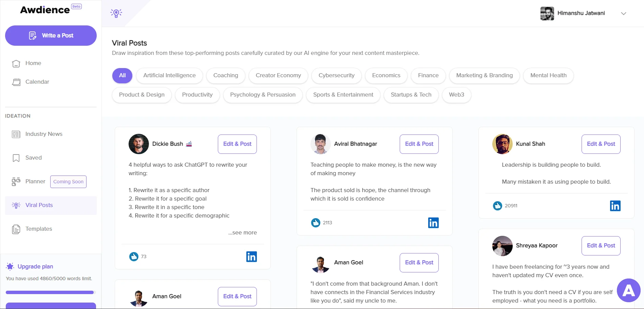The width and height of the screenshot is (644, 309).
Task: Expand the profile dropdown arrow
Action: [624, 14]
